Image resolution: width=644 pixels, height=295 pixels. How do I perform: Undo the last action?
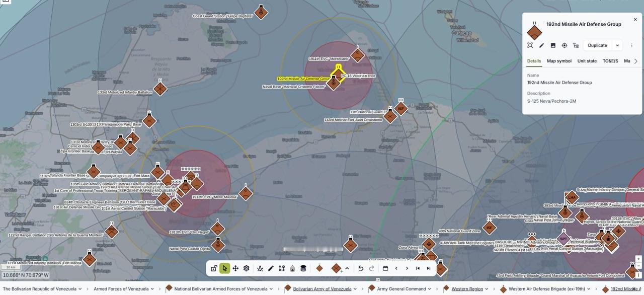click(x=361, y=268)
